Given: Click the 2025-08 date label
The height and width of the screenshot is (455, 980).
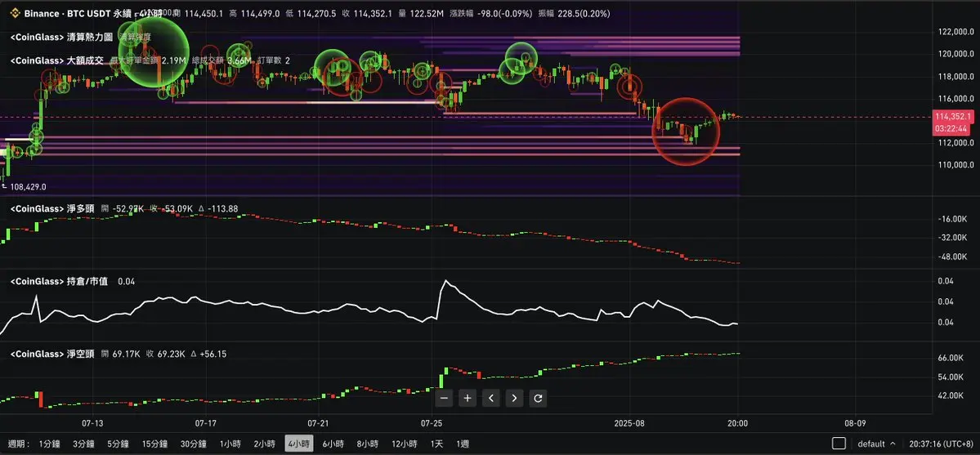Looking at the screenshot, I should click(631, 423).
